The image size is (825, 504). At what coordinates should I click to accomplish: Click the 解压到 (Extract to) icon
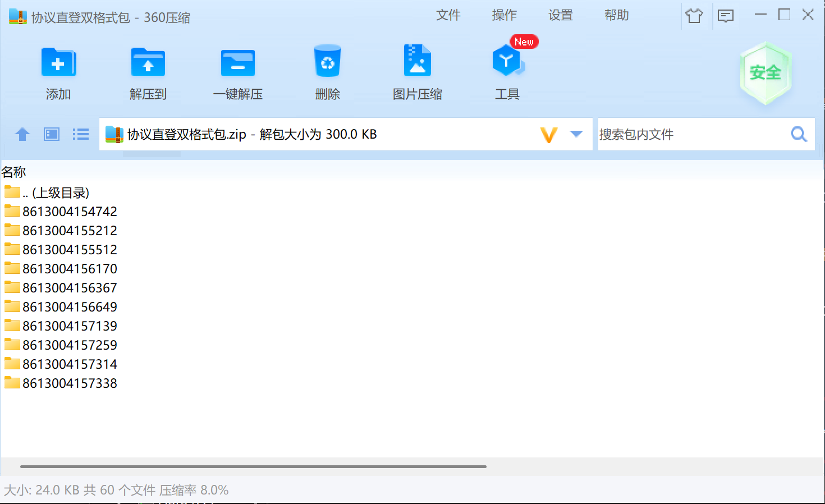148,62
